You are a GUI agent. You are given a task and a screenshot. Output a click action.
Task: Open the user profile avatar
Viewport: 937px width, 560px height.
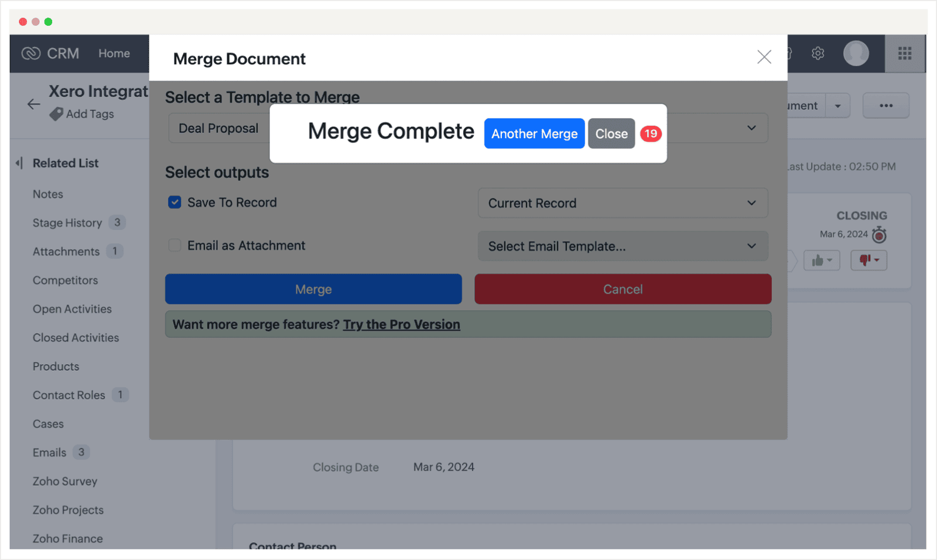pos(856,53)
